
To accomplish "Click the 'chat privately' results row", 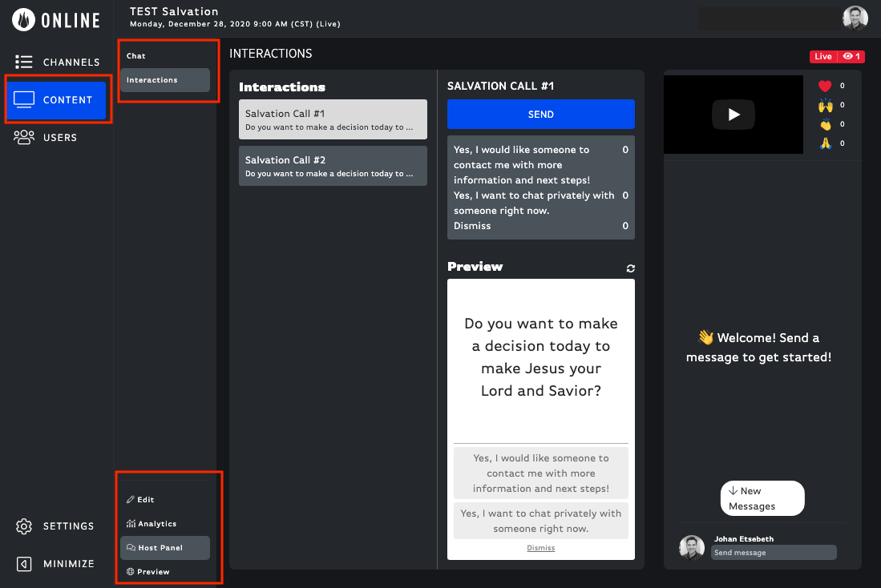I will pyautogui.click(x=540, y=203).
